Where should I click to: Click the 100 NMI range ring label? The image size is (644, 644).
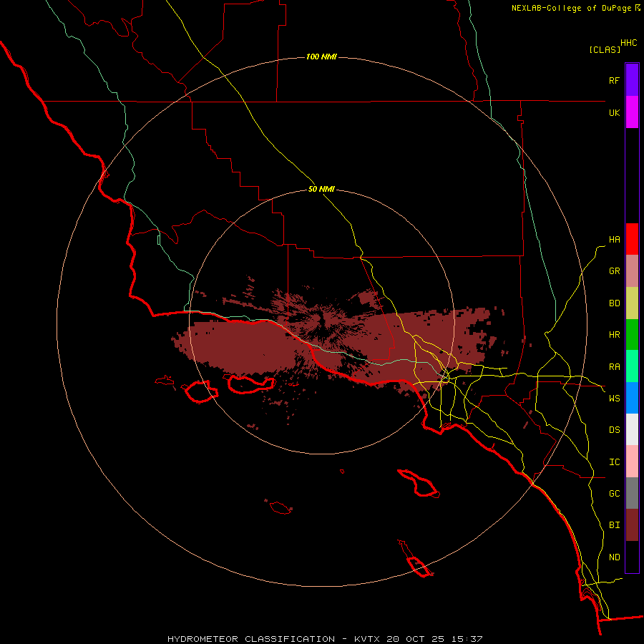[321, 57]
